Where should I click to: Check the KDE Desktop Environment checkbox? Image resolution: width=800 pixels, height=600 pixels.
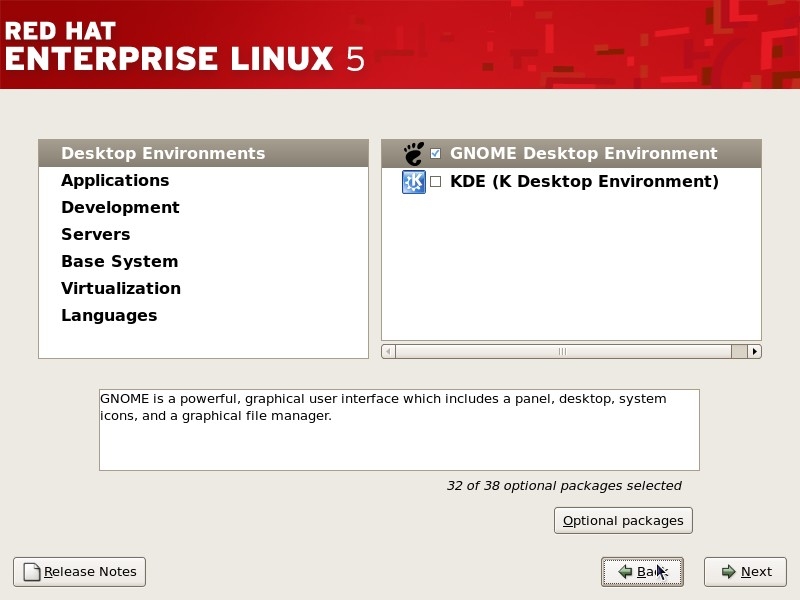point(435,181)
